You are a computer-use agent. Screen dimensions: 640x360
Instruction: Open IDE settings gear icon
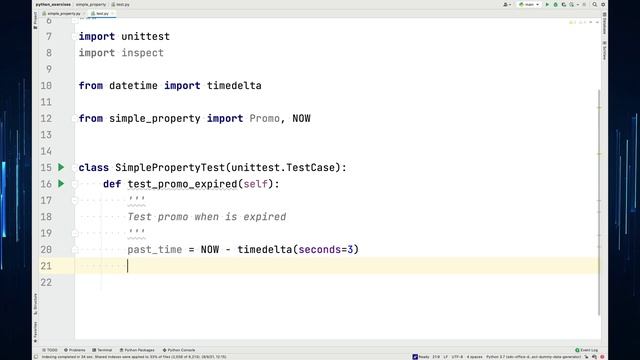click(x=603, y=4)
